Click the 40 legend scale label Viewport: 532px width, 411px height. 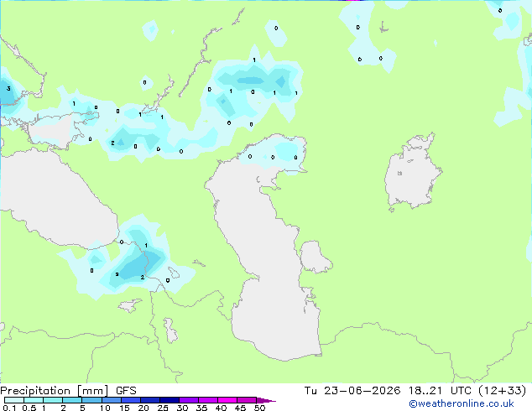[x=221, y=408]
